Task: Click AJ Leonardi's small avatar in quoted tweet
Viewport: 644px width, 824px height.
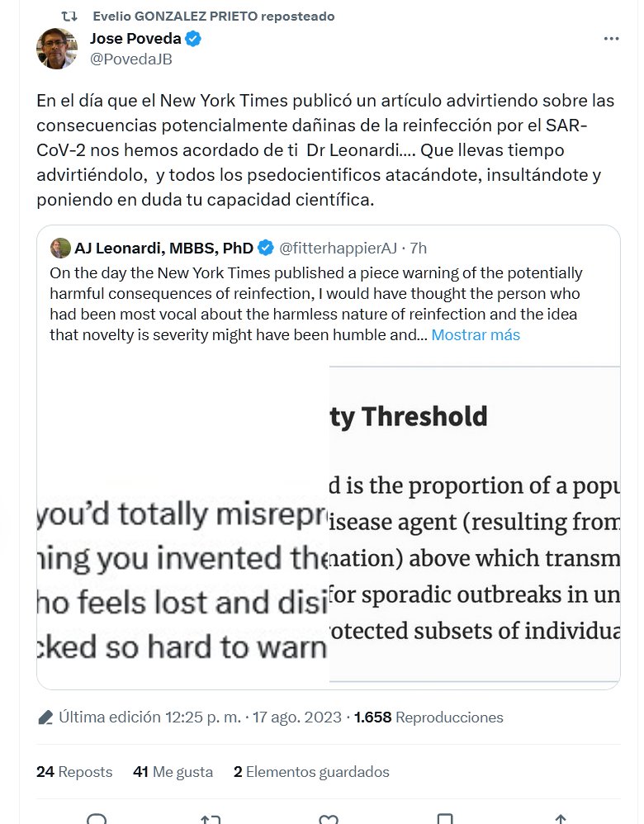Action: [x=60, y=249]
